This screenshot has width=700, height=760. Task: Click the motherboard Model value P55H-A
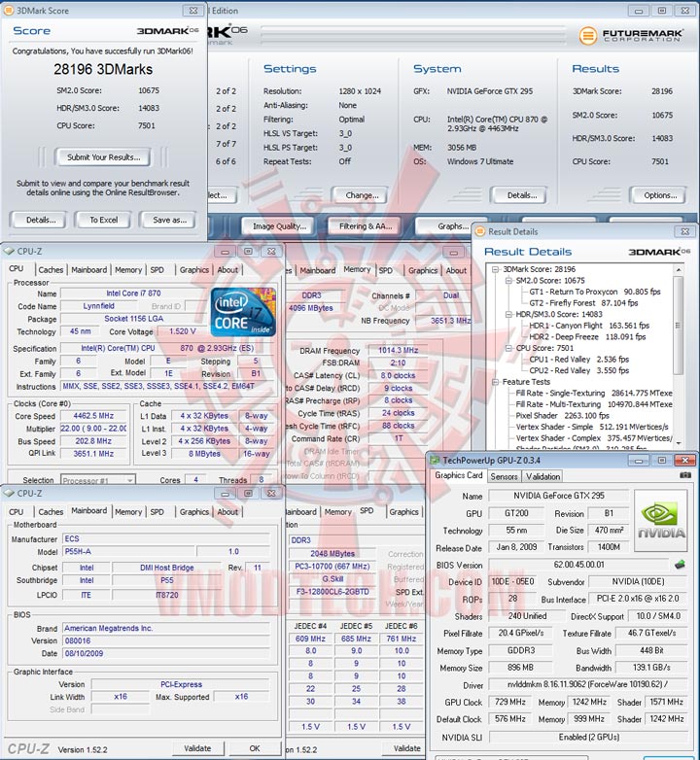[128, 552]
